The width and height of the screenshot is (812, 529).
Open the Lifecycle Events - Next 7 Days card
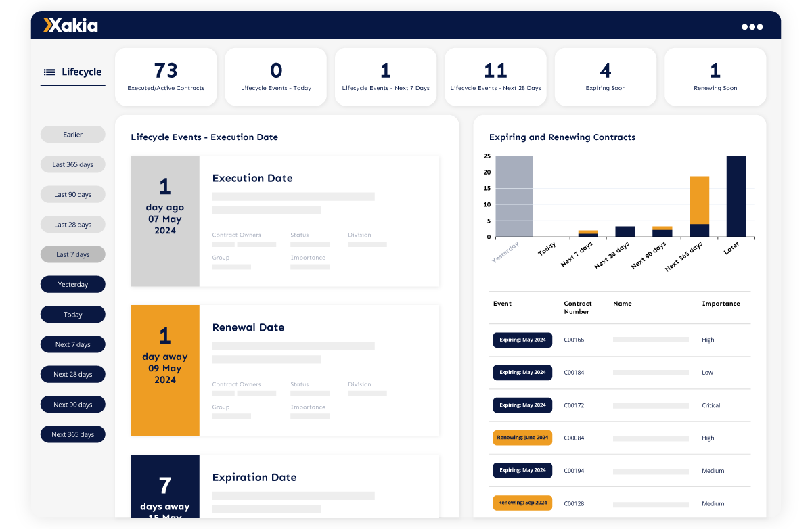386,76
